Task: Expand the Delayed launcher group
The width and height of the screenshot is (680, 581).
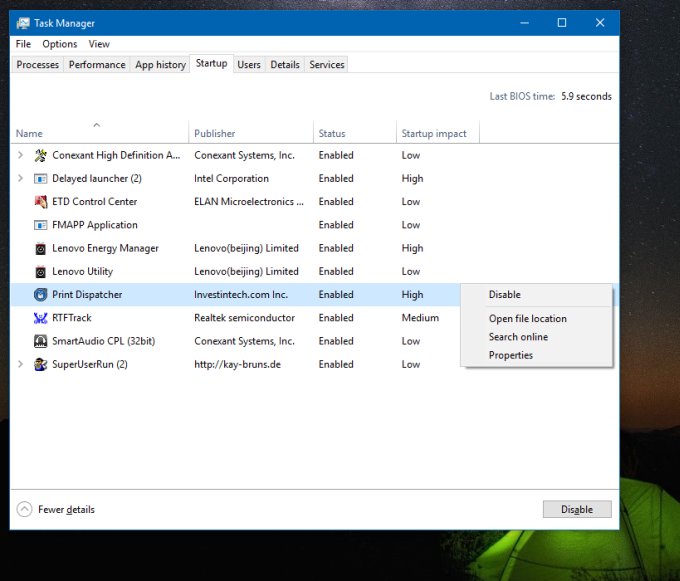Action: pyautogui.click(x=21, y=179)
